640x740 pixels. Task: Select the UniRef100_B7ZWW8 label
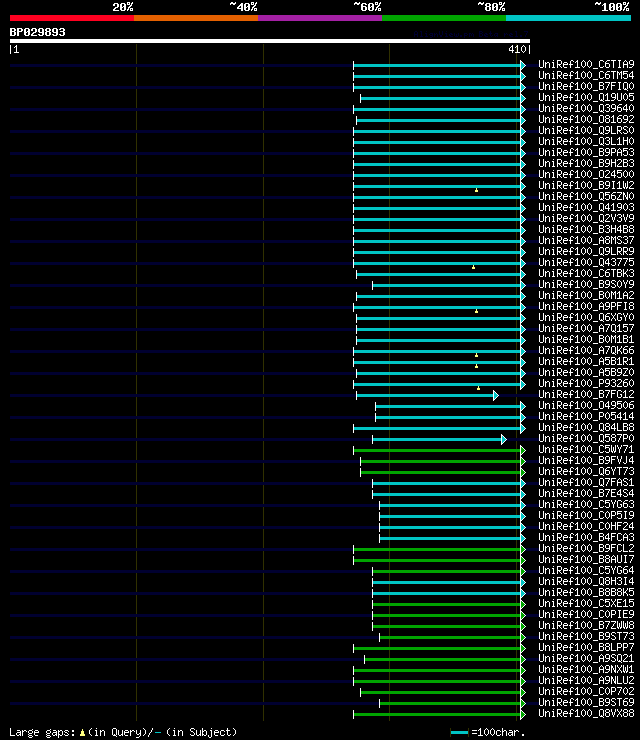pyautogui.click(x=586, y=626)
